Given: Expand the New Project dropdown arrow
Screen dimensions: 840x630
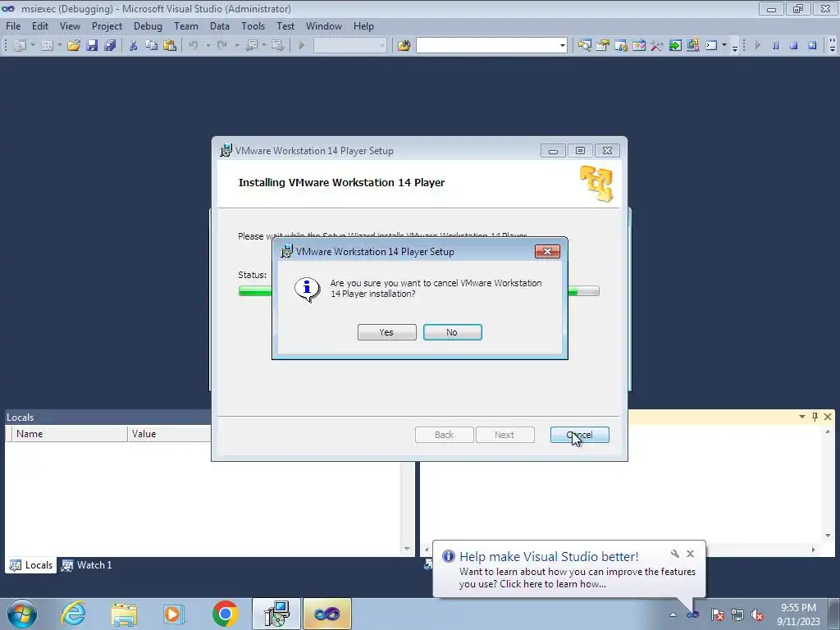Looking at the screenshot, I should click(32, 46).
